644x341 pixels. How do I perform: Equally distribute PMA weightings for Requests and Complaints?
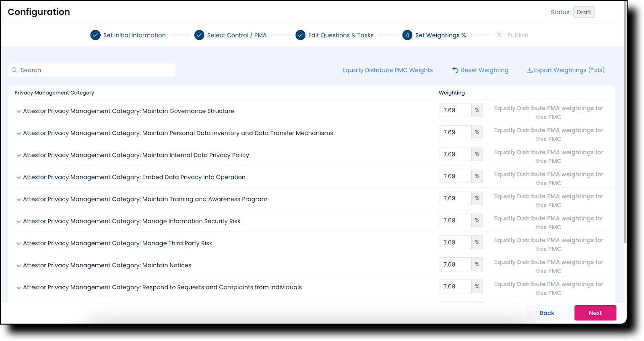pos(549,289)
